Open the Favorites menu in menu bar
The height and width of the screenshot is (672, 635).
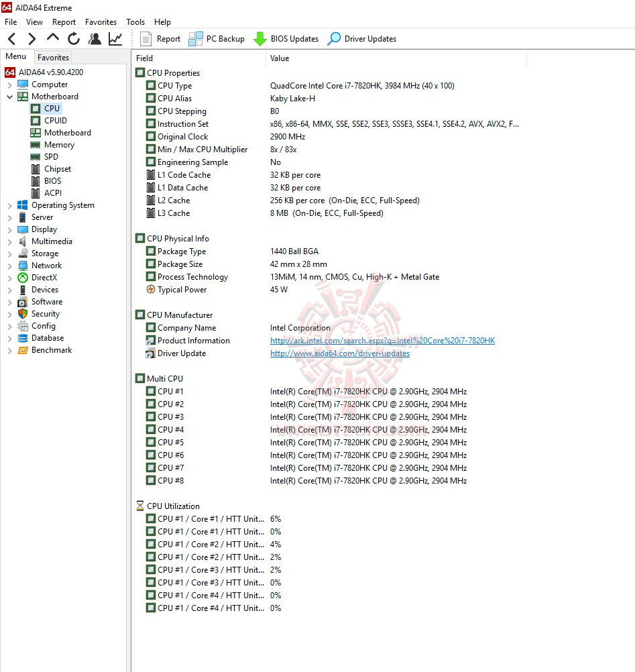[x=101, y=22]
